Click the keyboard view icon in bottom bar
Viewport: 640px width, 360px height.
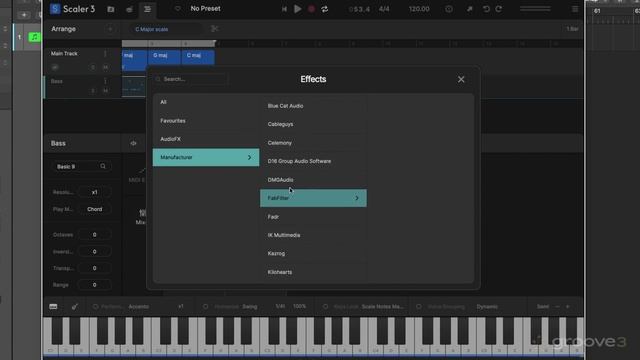coord(53,307)
